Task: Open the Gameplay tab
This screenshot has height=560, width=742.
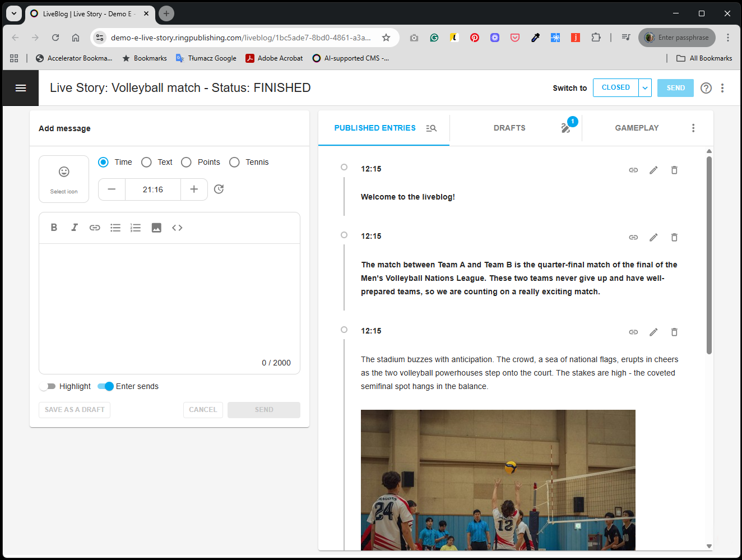Action: coord(637,128)
